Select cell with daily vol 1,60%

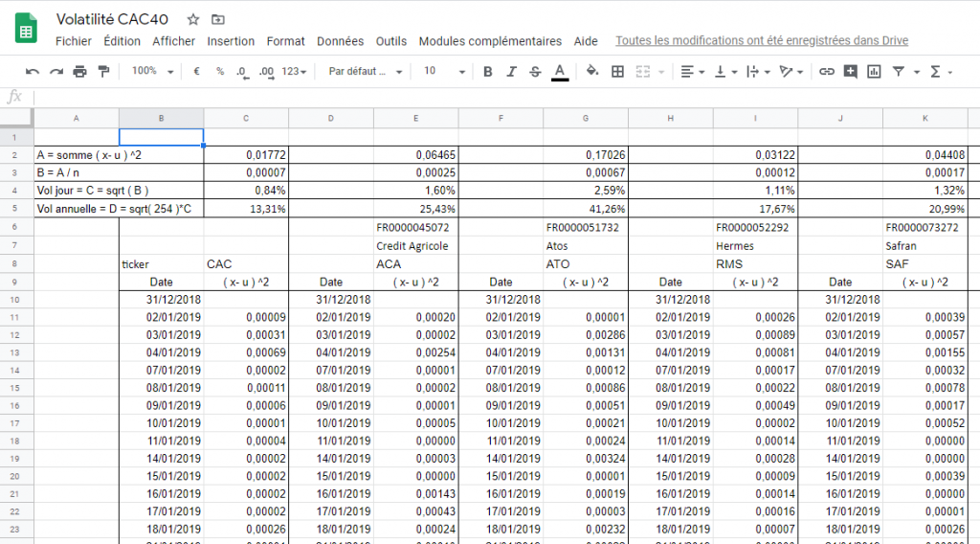(x=415, y=190)
